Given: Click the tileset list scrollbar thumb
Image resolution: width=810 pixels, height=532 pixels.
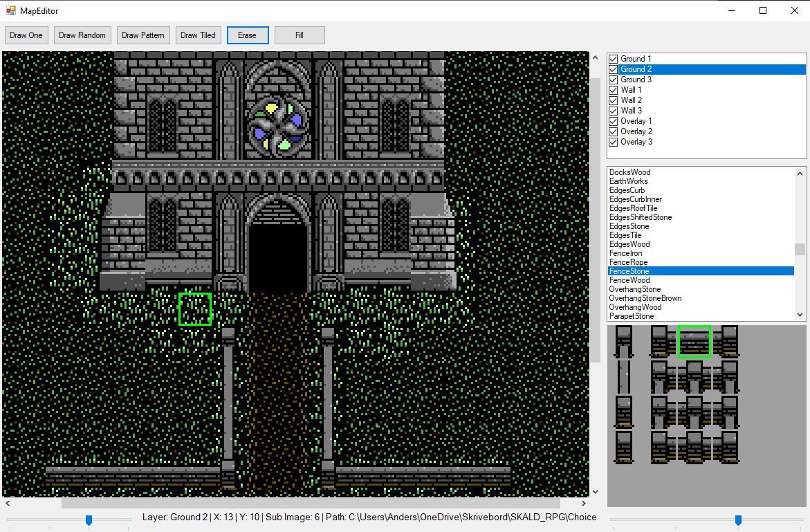Looking at the screenshot, I should click(x=800, y=250).
